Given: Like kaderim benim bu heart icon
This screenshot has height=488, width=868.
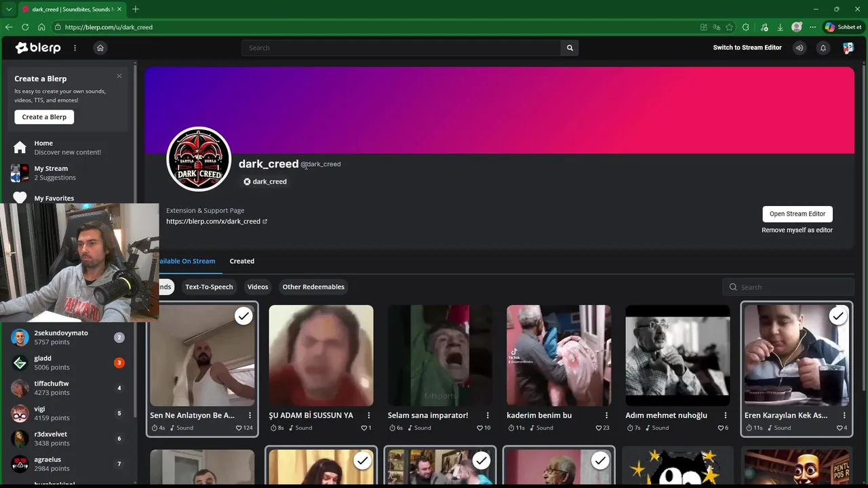Looking at the screenshot, I should (598, 428).
